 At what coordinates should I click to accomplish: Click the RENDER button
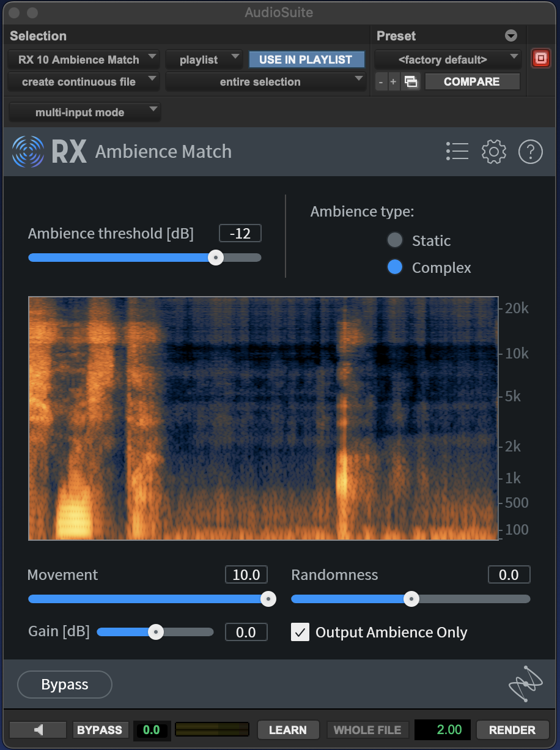pos(512,729)
